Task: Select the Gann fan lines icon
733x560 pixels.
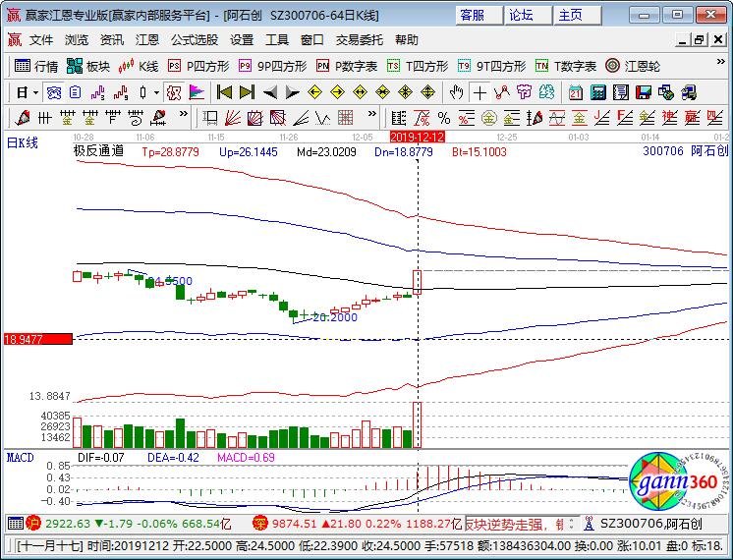Action: pos(232,118)
